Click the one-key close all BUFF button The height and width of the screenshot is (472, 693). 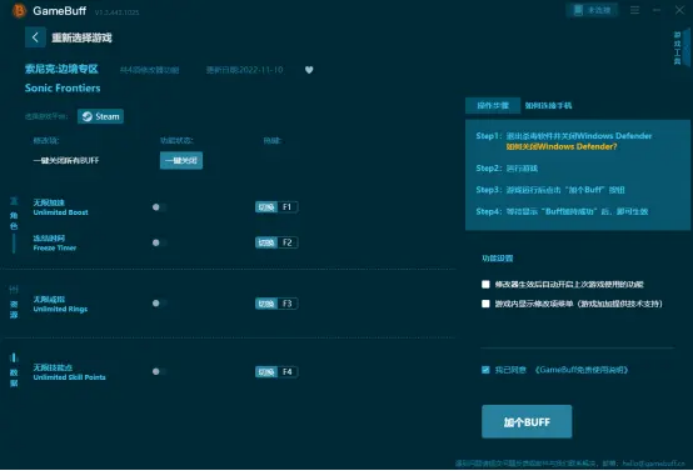pos(181,160)
